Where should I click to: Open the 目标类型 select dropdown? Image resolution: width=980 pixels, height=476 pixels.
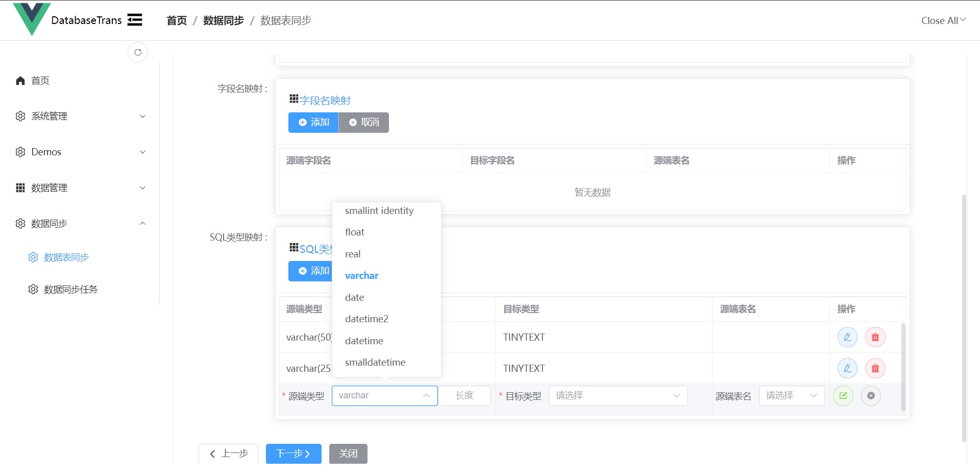[618, 396]
